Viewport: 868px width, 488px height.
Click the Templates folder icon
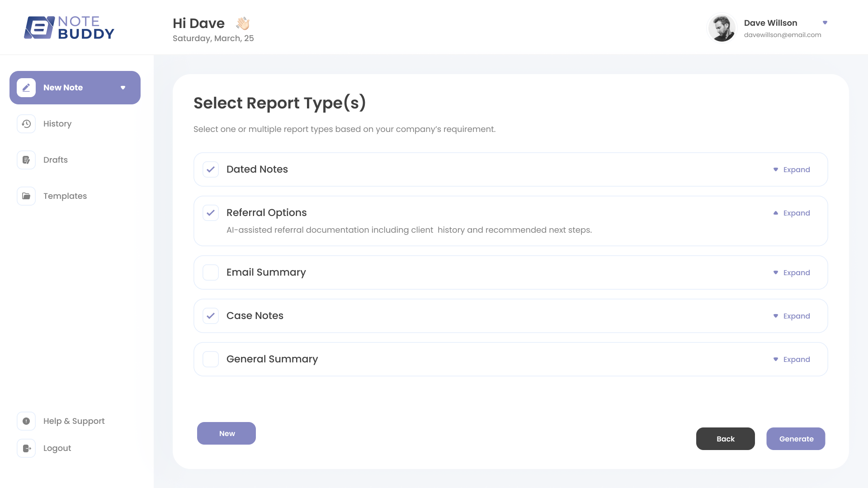click(26, 196)
